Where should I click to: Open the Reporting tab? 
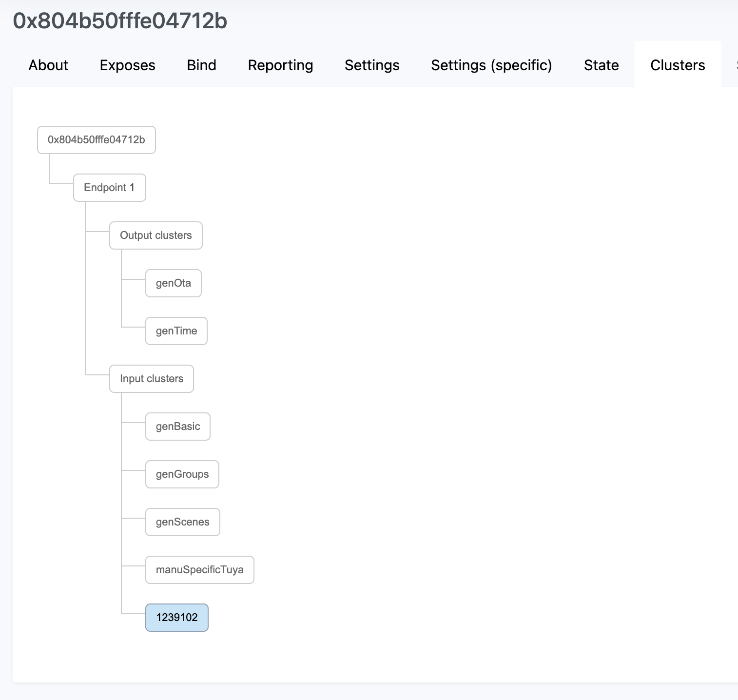tap(280, 65)
